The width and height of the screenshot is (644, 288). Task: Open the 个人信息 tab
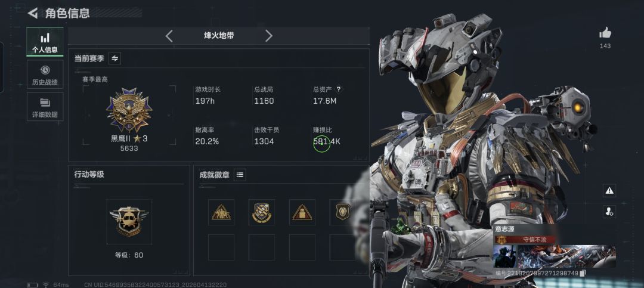45,42
